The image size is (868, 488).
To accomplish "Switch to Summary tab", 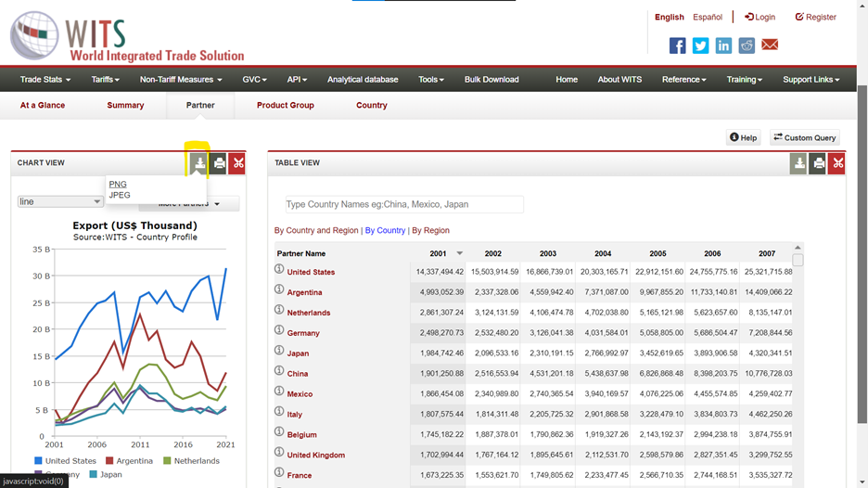I will pos(126,105).
